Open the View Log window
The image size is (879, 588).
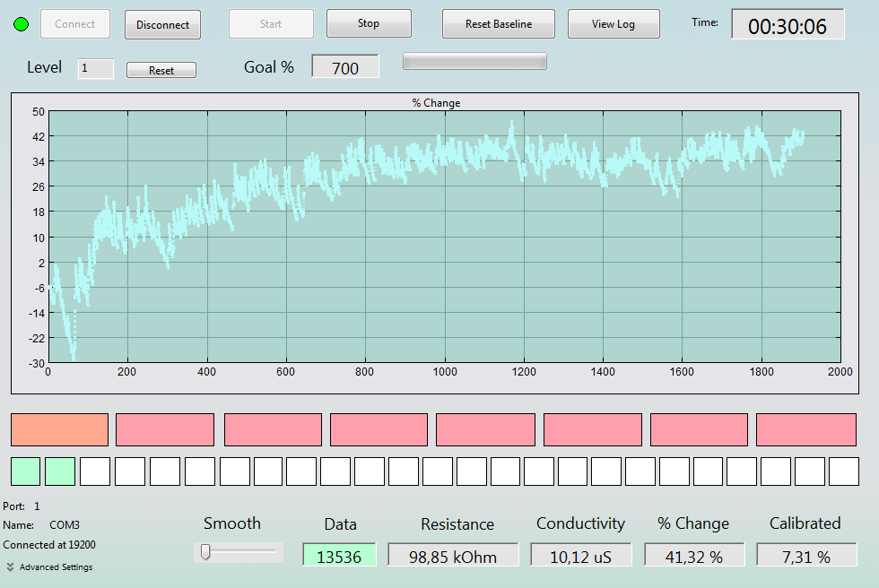(614, 24)
